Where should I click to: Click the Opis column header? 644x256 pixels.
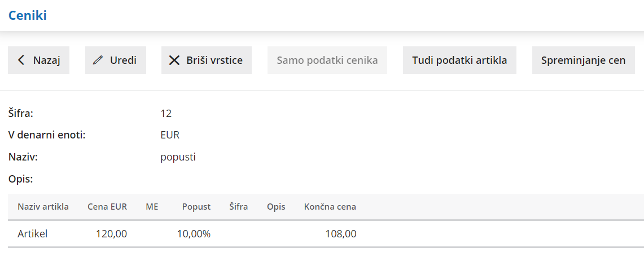pyautogui.click(x=276, y=207)
